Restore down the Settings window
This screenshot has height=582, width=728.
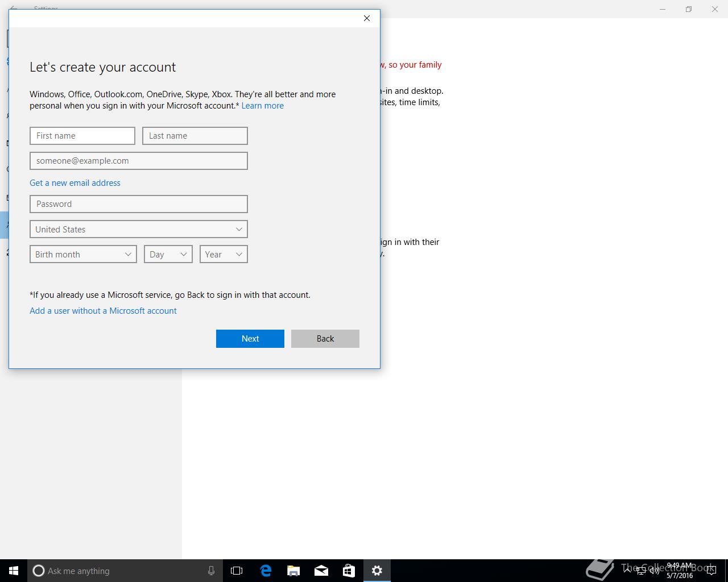689,9
